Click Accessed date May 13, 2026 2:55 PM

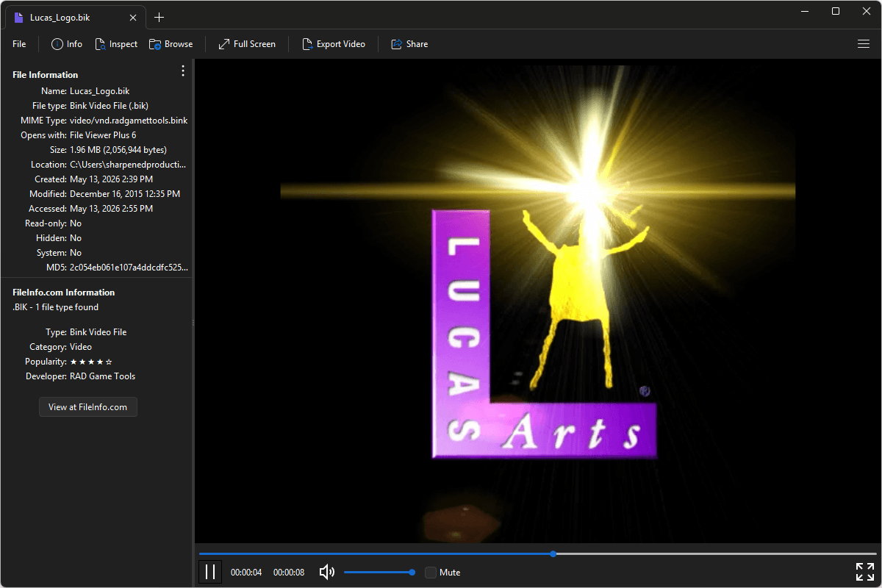[x=112, y=209]
